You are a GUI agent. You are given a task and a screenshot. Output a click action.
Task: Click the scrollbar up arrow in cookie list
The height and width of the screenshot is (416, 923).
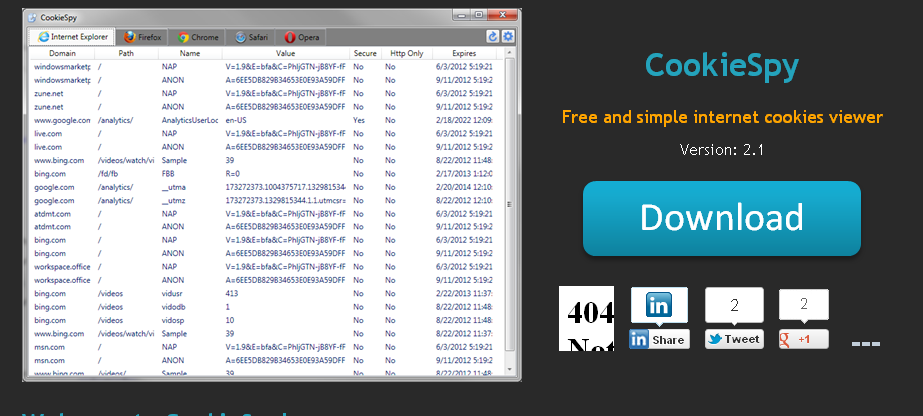[x=510, y=53]
